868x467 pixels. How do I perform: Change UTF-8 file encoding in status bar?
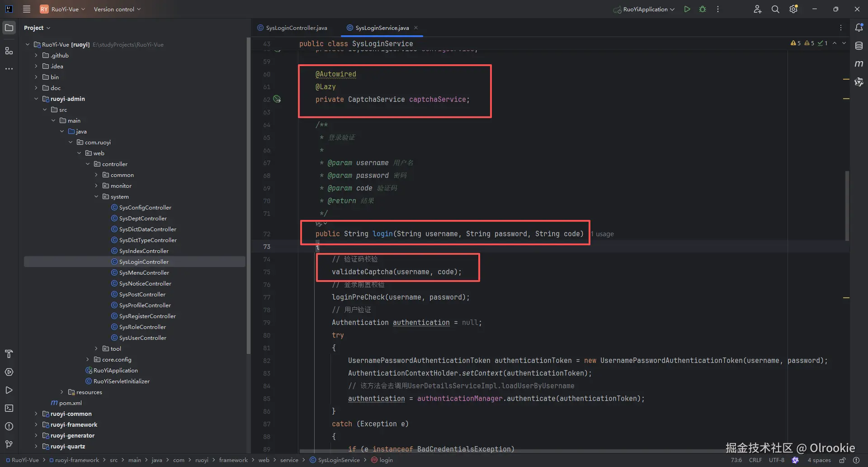[x=777, y=460]
